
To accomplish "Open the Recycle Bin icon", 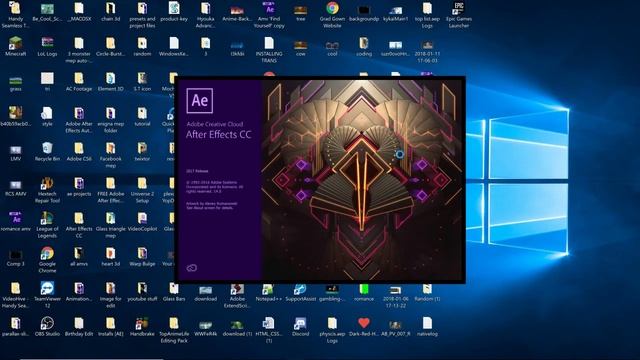I will pyautogui.click(x=47, y=151).
